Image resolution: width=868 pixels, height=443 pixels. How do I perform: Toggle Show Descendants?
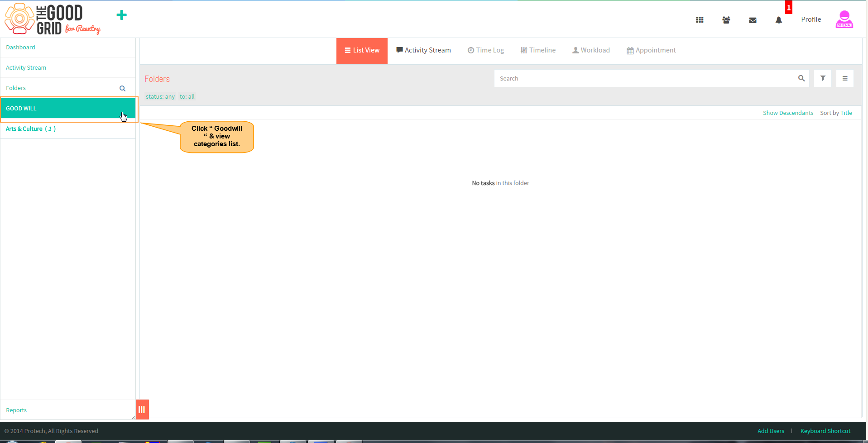pos(788,113)
